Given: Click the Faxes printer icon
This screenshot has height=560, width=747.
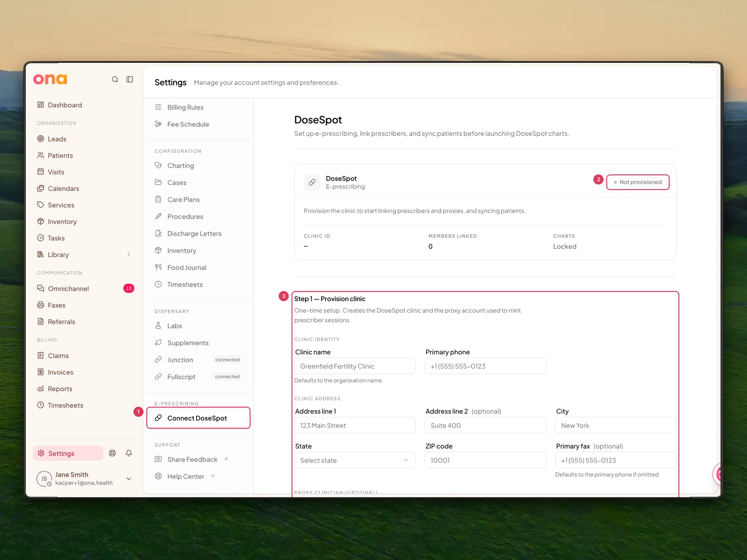Looking at the screenshot, I should click(40, 305).
